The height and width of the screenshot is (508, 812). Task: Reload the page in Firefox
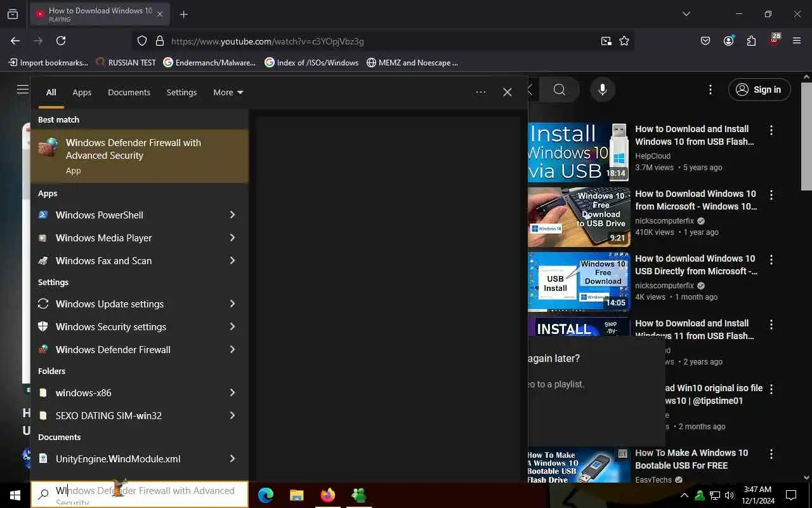[61, 41]
